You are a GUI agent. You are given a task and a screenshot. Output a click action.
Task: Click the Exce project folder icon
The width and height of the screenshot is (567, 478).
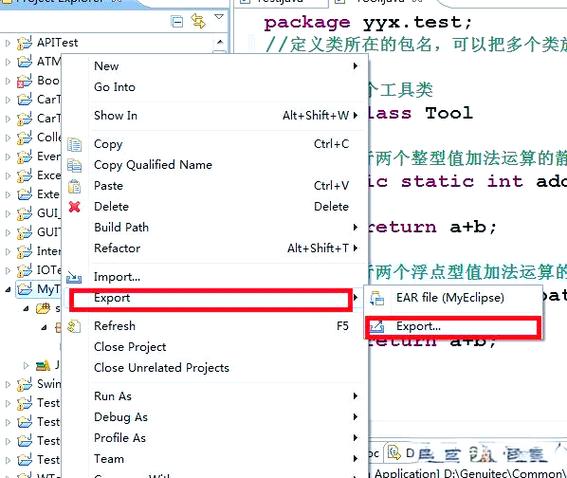[x=25, y=176]
